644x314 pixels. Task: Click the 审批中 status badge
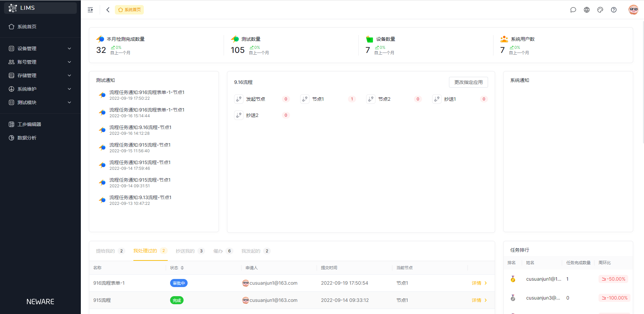[x=179, y=283]
